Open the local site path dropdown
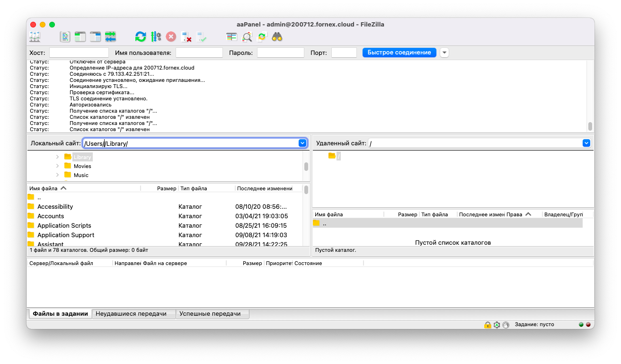The width and height of the screenshot is (621, 364). [302, 143]
